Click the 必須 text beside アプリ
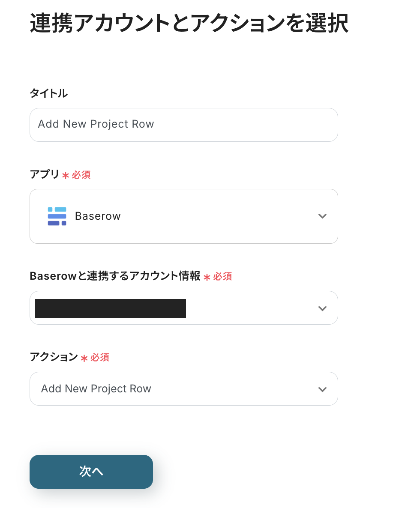The width and height of the screenshot is (420, 508). point(81,175)
